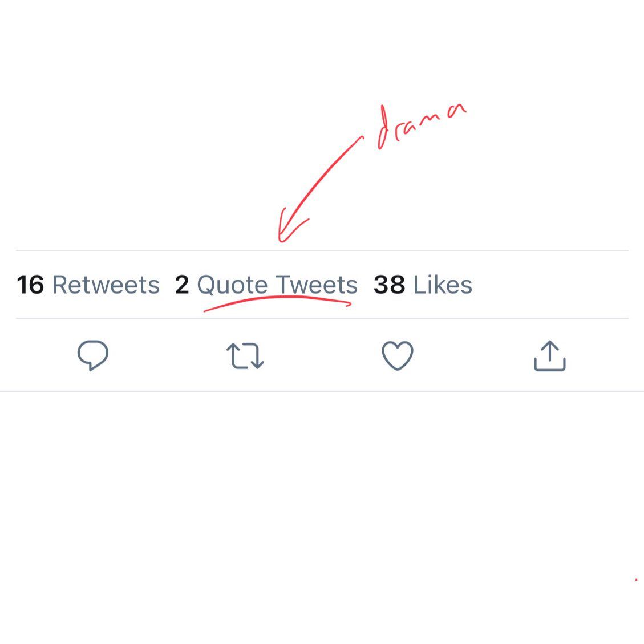Open the share sheet via upload icon
Image resolution: width=644 pixels, height=644 pixels.
pos(550,356)
